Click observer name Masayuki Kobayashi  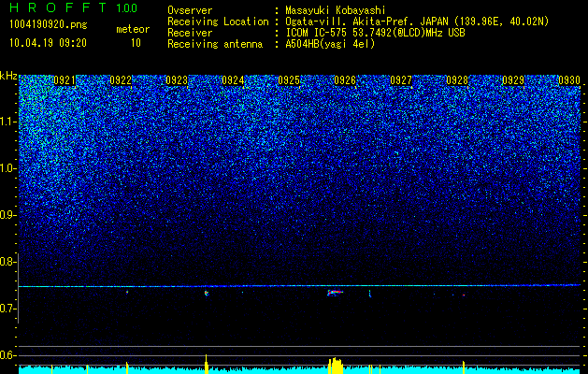[336, 11]
